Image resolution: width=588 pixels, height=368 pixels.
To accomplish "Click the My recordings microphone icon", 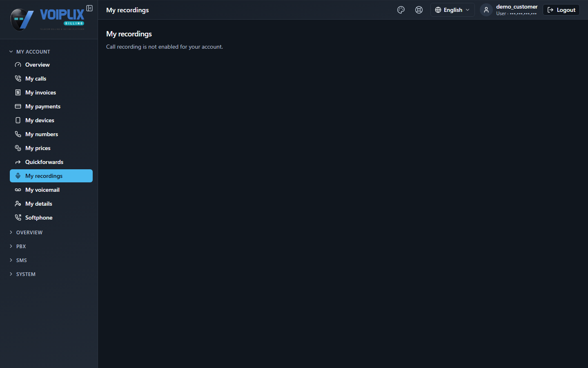I will (x=18, y=176).
